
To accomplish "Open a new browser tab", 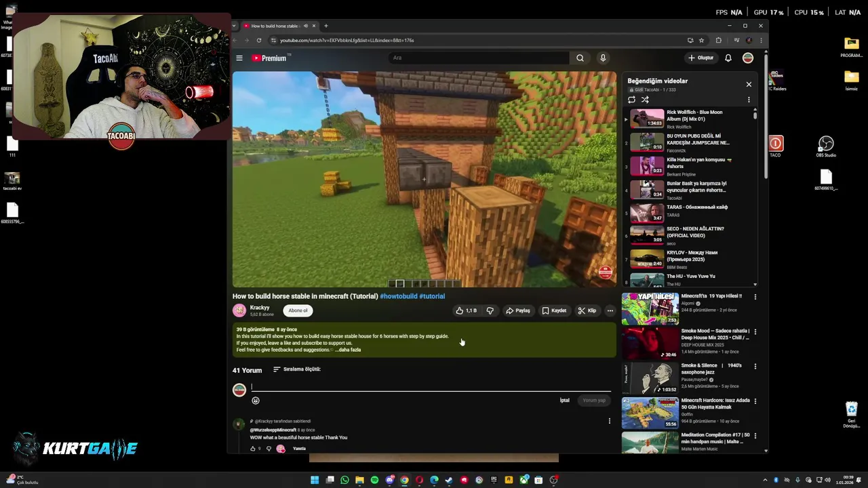I will 325,26.
